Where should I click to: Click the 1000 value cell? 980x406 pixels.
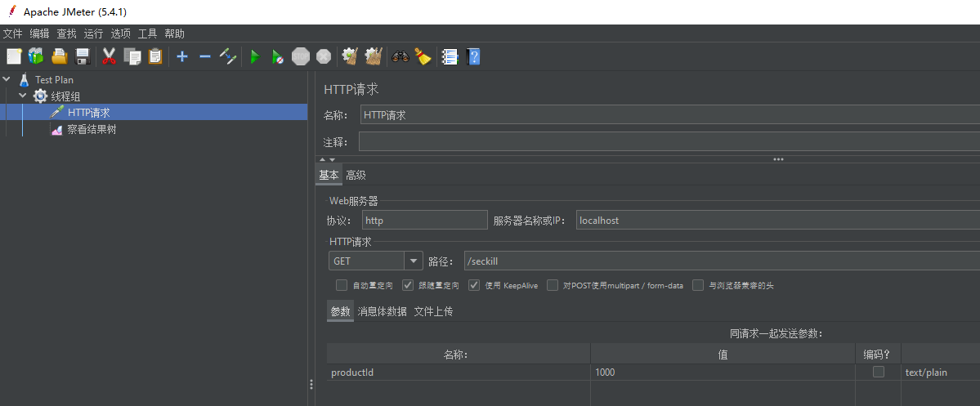(x=723, y=373)
